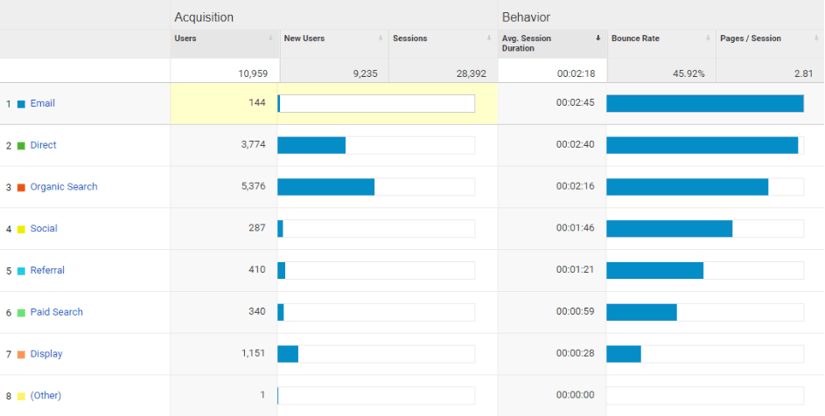Click the Direct row acquisition bar
The width and height of the screenshot is (825, 416).
(311, 145)
